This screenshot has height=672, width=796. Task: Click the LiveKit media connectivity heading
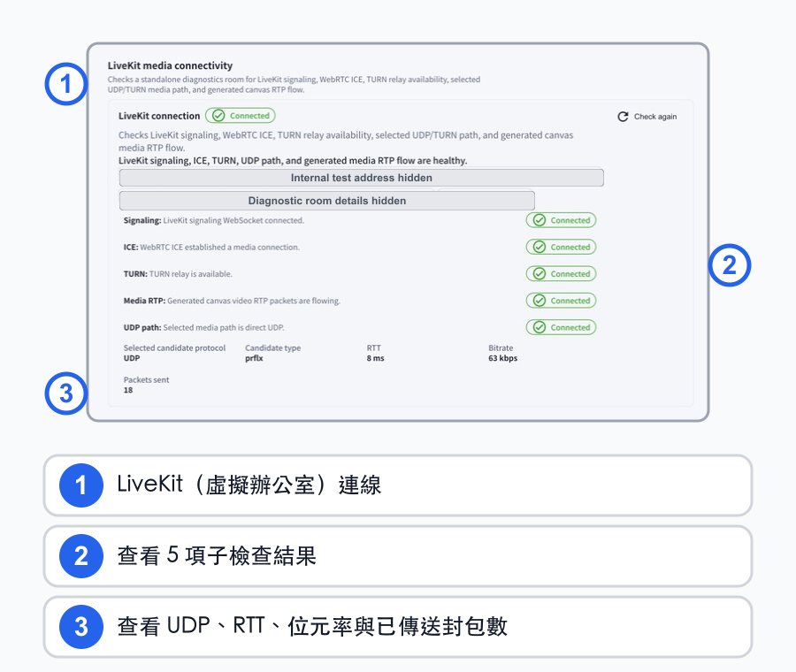click(x=170, y=65)
